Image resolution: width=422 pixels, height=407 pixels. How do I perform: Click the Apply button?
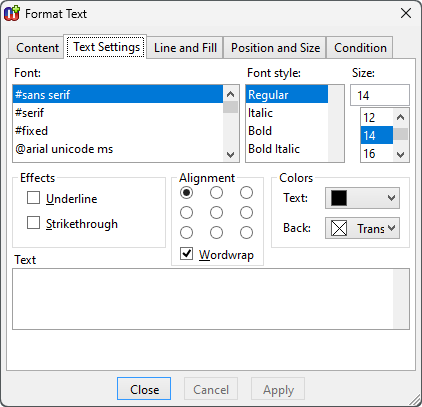coord(278,389)
